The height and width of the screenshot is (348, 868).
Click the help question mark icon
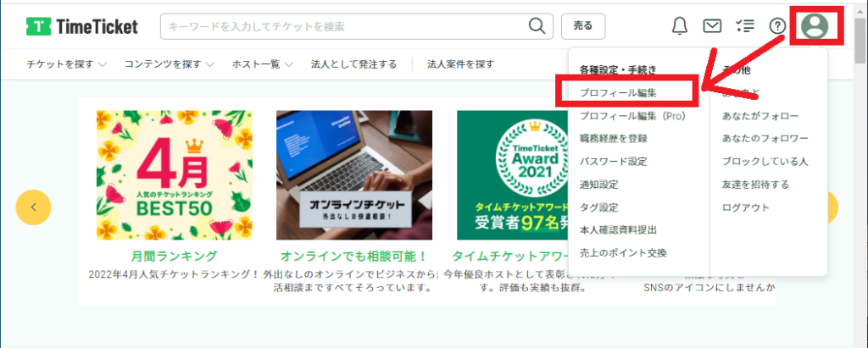click(x=777, y=26)
